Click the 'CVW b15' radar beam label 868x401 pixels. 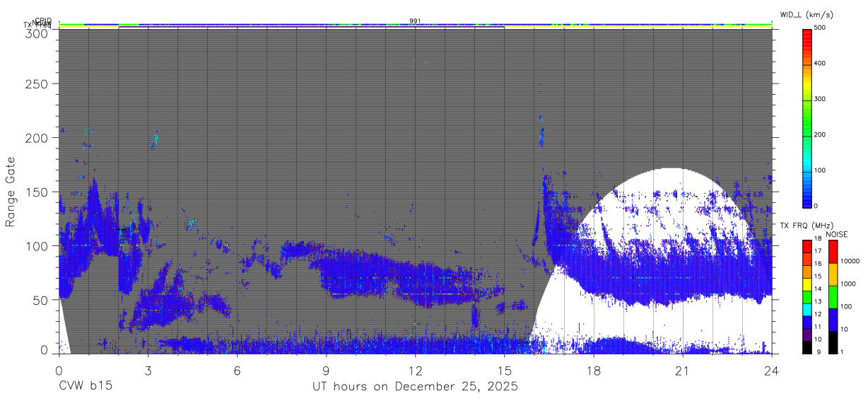click(86, 387)
